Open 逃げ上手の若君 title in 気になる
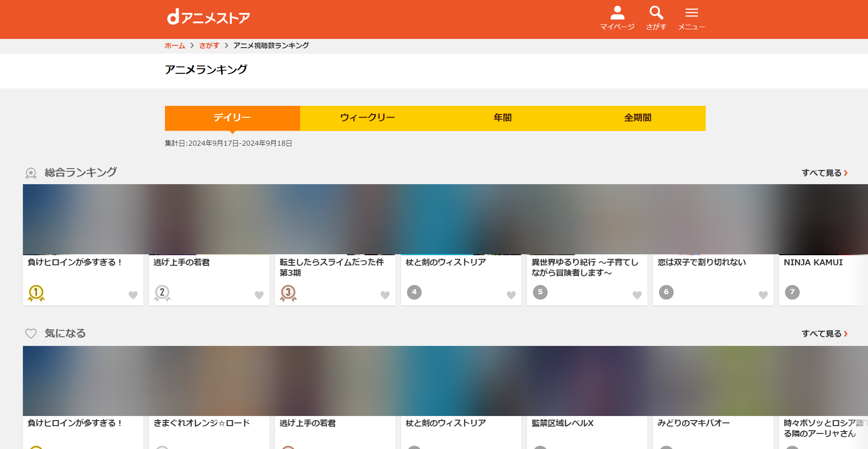 click(308, 423)
